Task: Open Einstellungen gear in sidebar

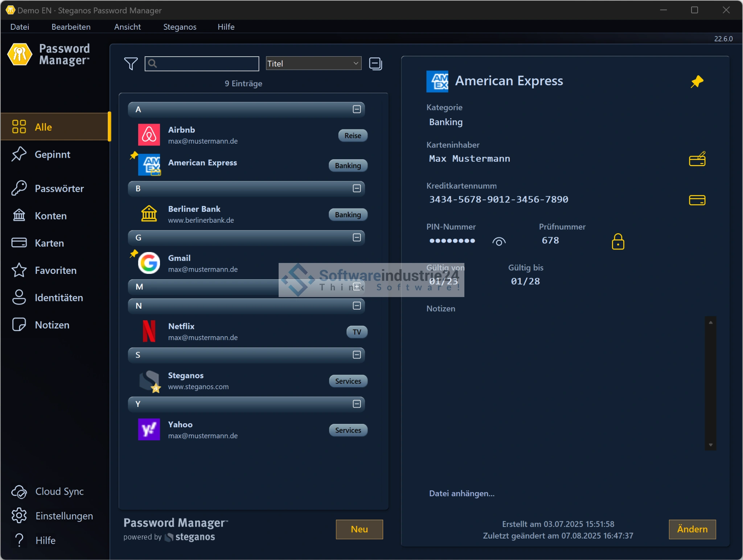Action: pyautogui.click(x=19, y=516)
